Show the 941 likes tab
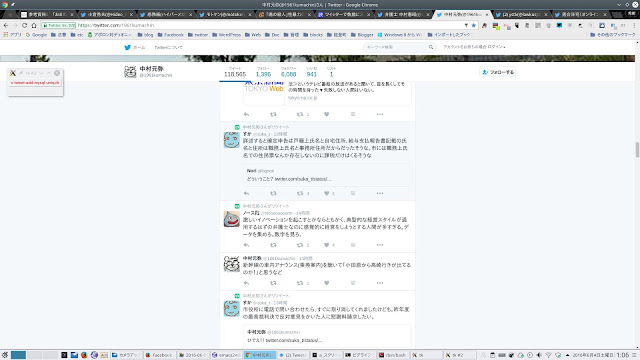The image size is (640, 360). (311, 72)
